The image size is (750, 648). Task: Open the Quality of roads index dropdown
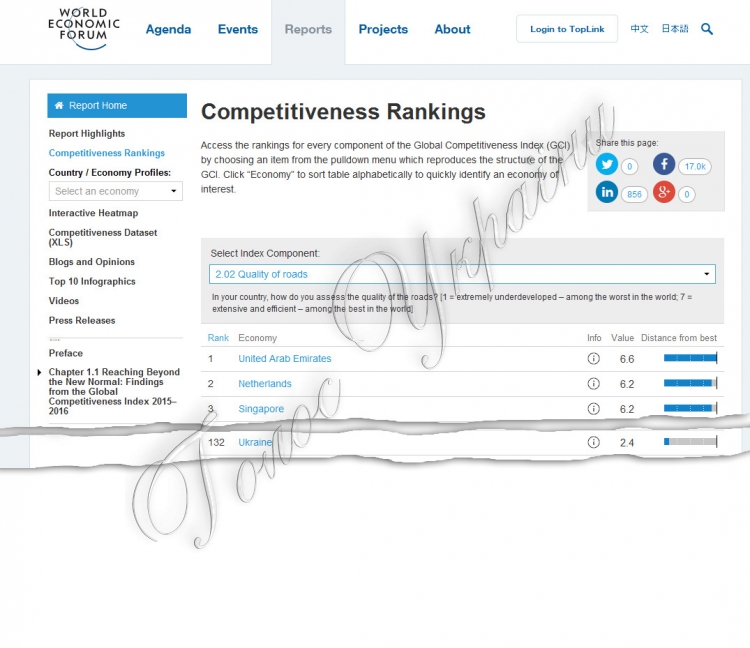click(x=462, y=274)
